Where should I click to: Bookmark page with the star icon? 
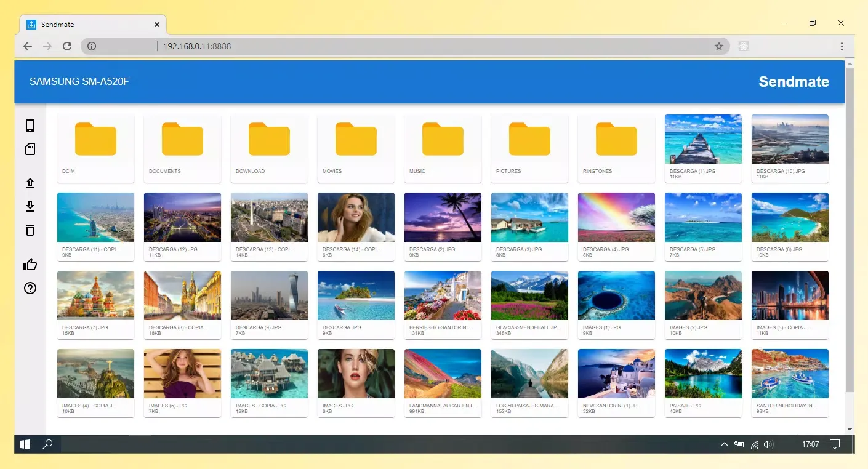click(x=718, y=46)
